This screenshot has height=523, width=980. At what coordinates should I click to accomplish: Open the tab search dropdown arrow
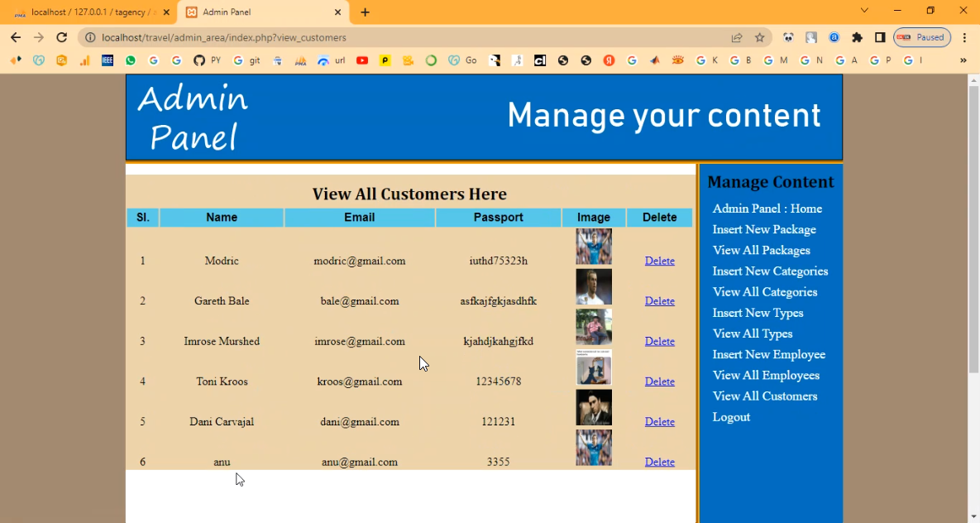point(864,11)
